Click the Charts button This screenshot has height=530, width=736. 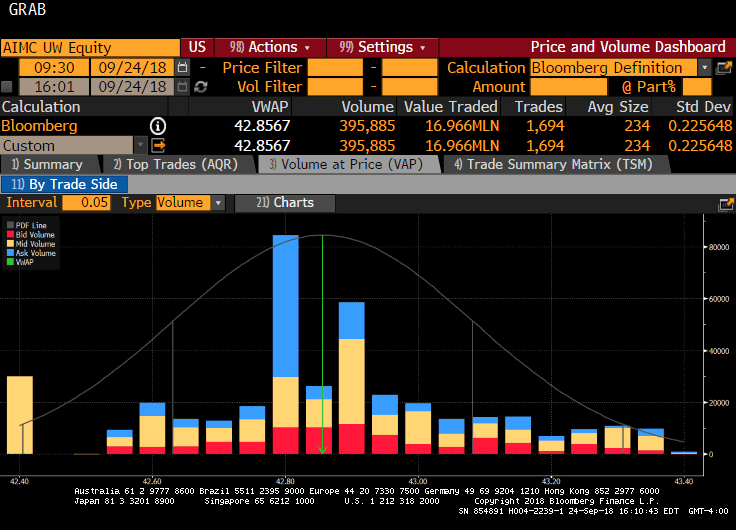pyautogui.click(x=284, y=203)
